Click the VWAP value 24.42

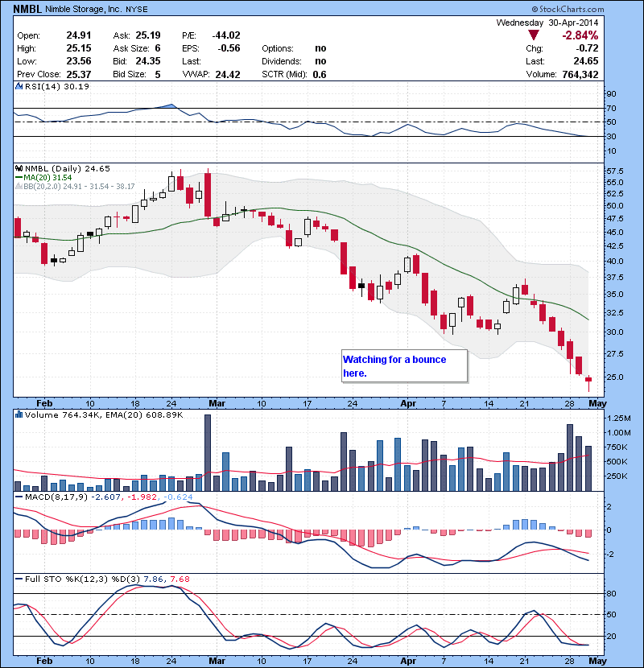click(x=228, y=74)
